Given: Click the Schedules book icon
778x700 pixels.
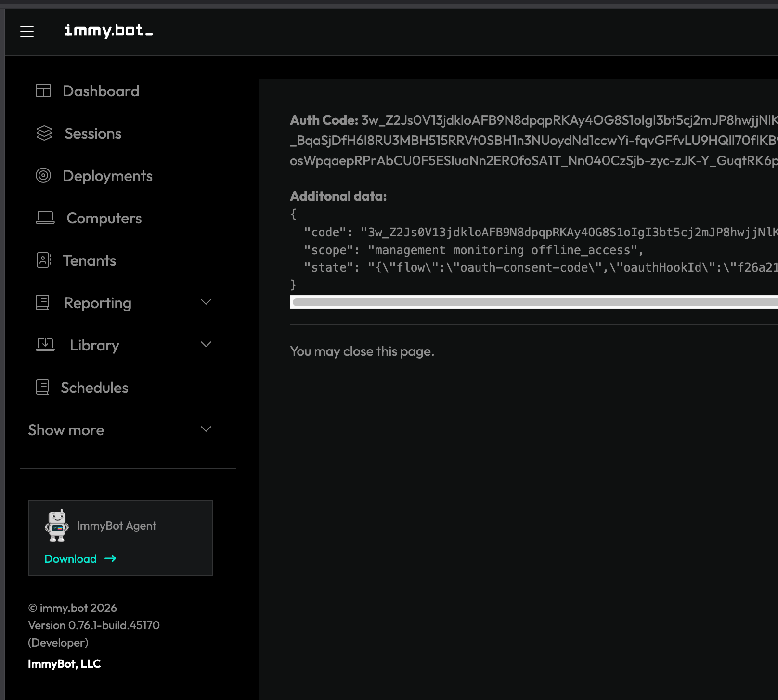Looking at the screenshot, I should 42,387.
